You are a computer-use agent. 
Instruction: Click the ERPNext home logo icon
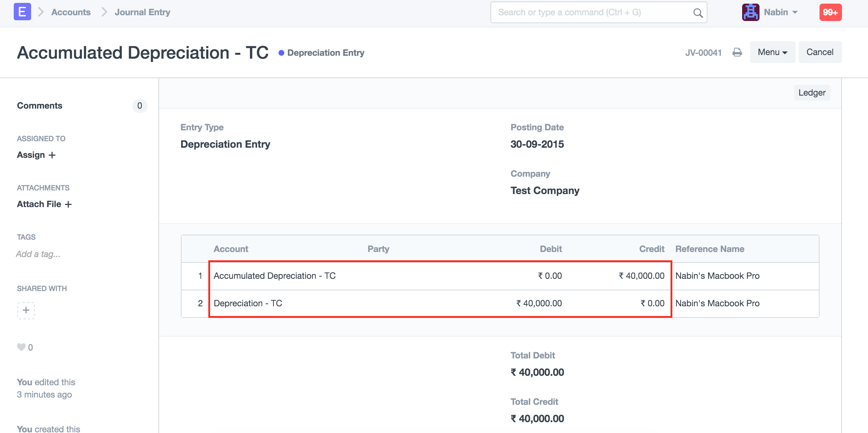22,12
